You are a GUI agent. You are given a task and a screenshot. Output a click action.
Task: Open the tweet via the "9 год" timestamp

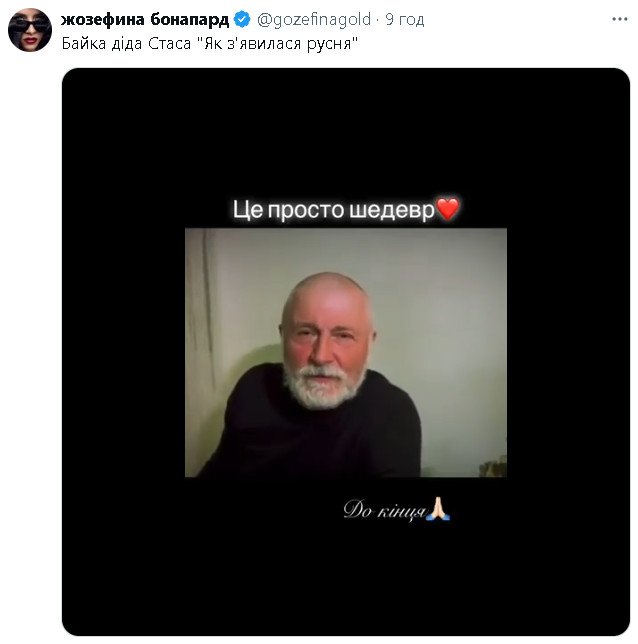click(x=405, y=19)
